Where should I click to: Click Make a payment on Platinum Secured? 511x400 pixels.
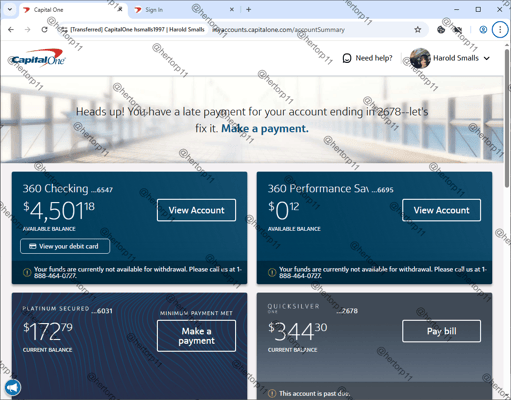(196, 336)
